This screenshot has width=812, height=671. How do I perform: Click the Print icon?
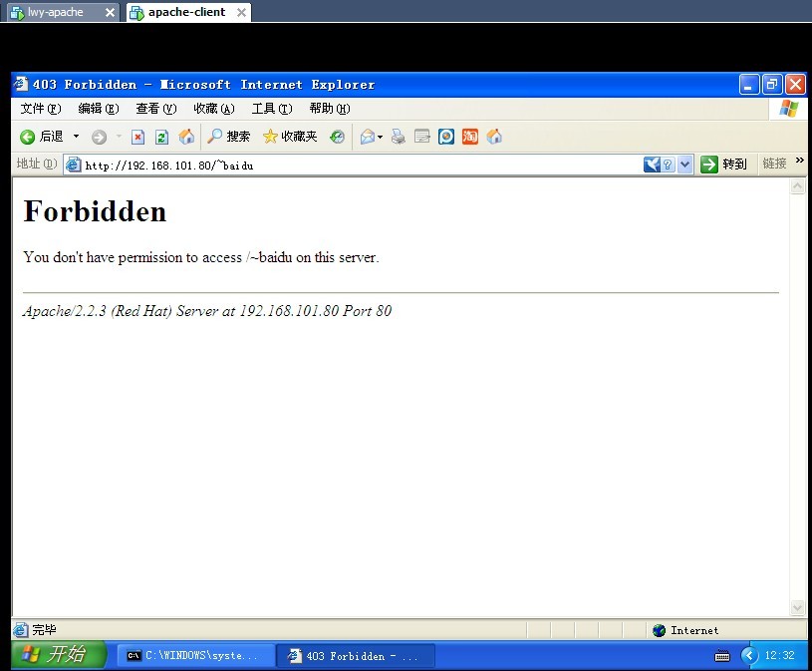tap(399, 137)
